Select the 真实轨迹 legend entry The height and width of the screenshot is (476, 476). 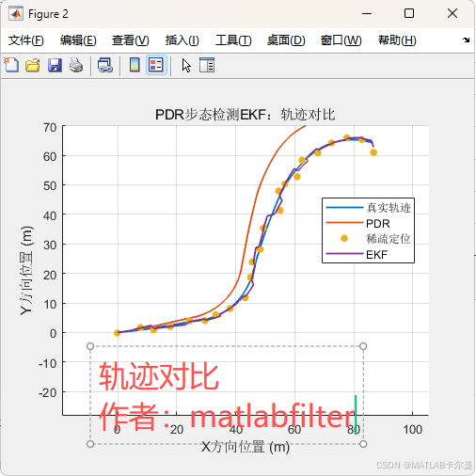pos(369,208)
